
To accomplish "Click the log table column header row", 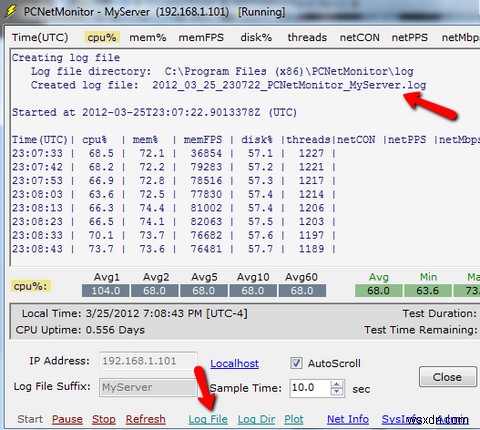I will coord(246,140).
